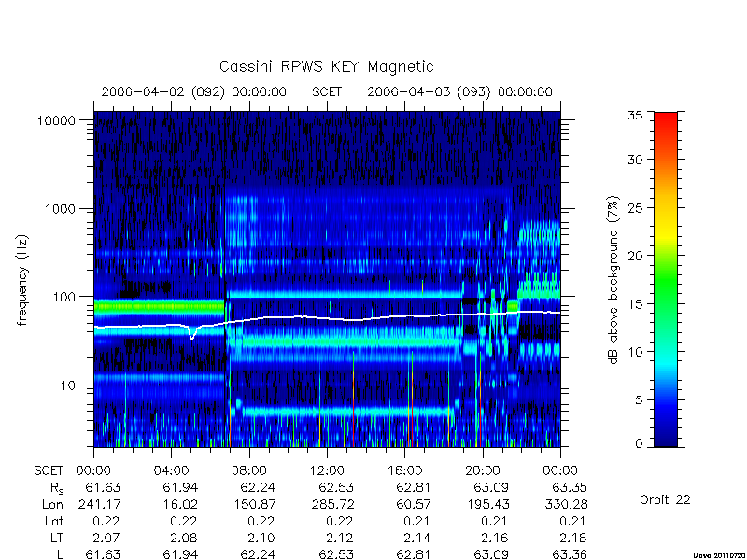747x560 pixels.
Task: Select the "30" colorbar tick label
Action: [635, 160]
